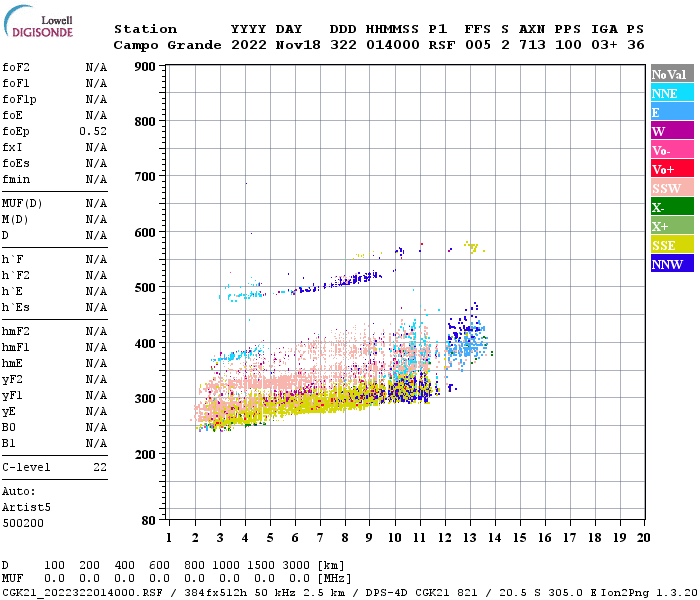Select the E light-blue legend swatch
The width and height of the screenshot is (700, 600).
pyautogui.click(x=672, y=112)
